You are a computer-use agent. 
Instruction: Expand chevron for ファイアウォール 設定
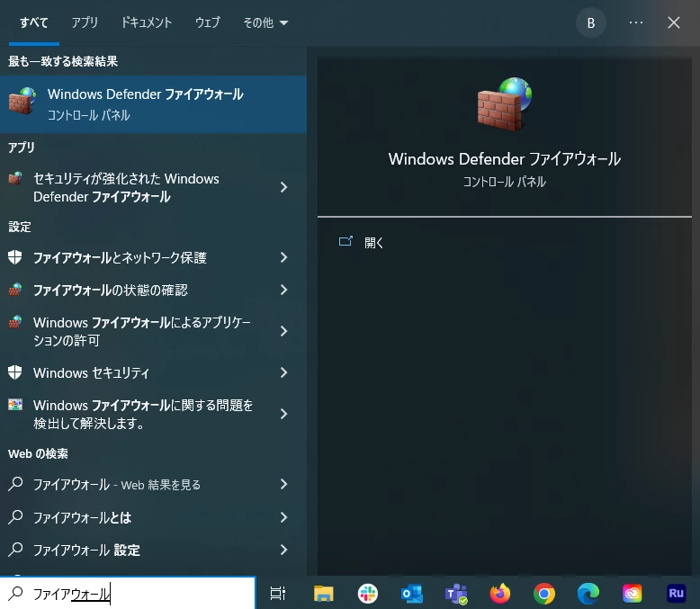click(284, 550)
